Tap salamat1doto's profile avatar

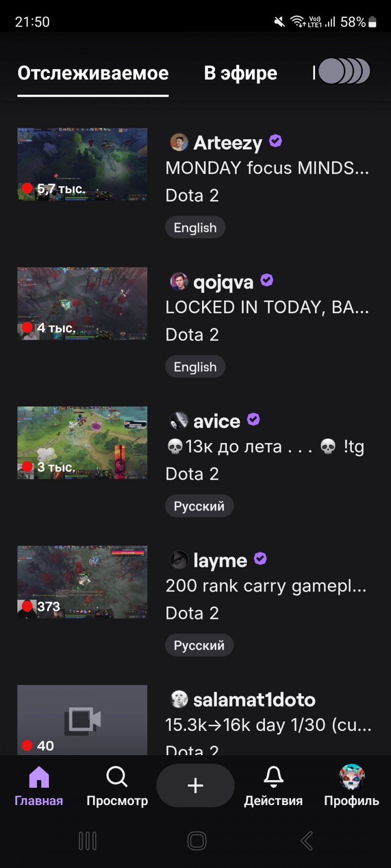179,700
